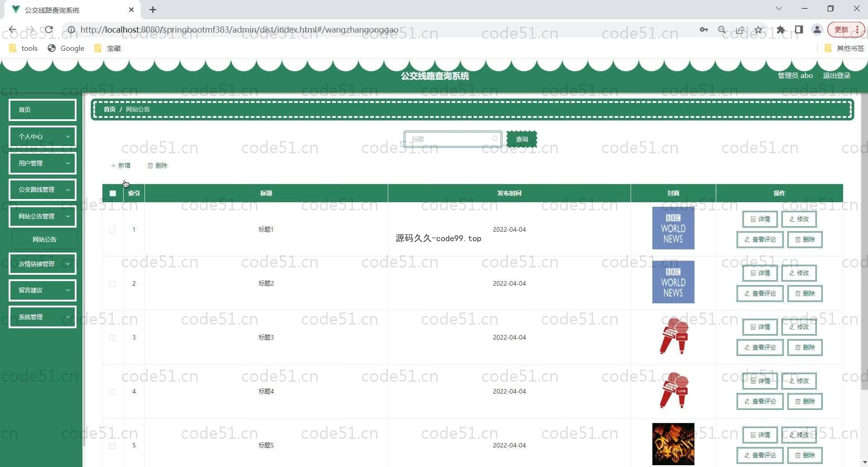Select the 网站公告 submenu item
The width and height of the screenshot is (868, 467).
(44, 239)
